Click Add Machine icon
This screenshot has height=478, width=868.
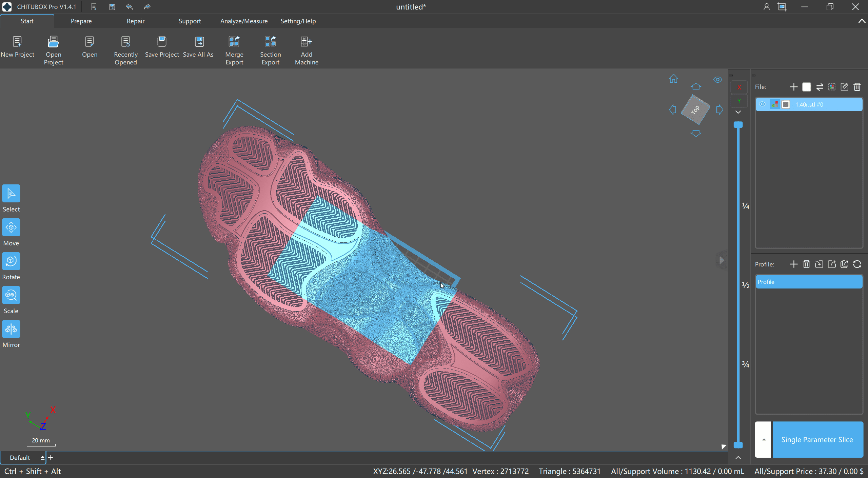[306, 42]
